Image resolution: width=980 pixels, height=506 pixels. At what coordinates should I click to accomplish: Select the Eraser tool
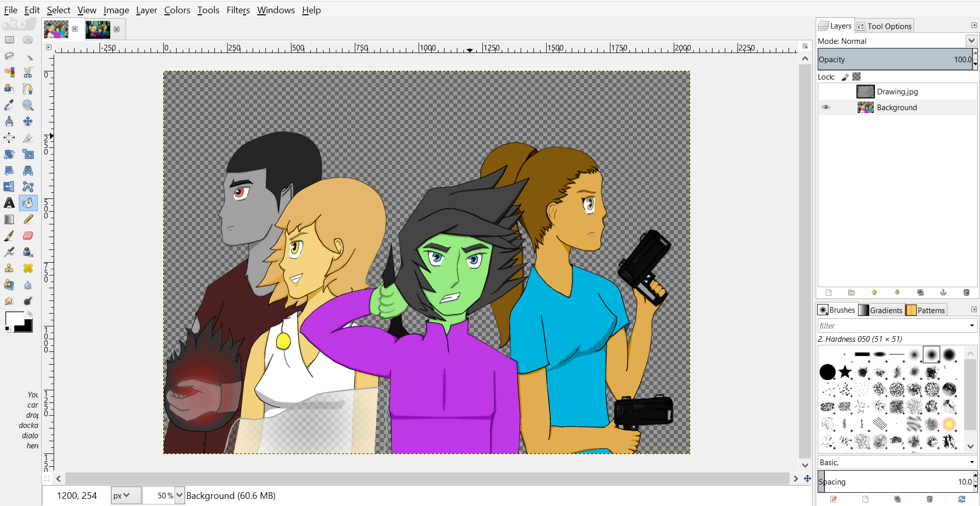coord(28,236)
